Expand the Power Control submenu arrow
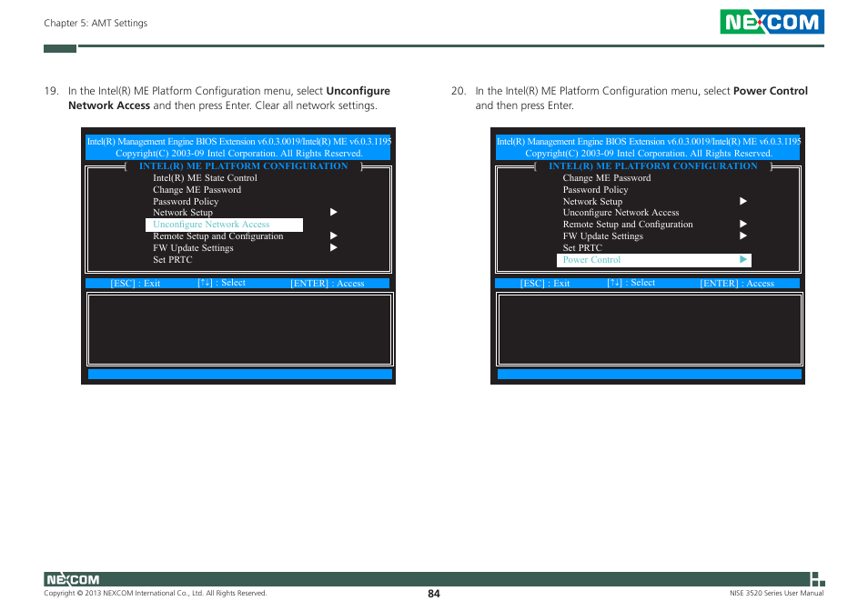The image size is (868, 611). click(742, 259)
